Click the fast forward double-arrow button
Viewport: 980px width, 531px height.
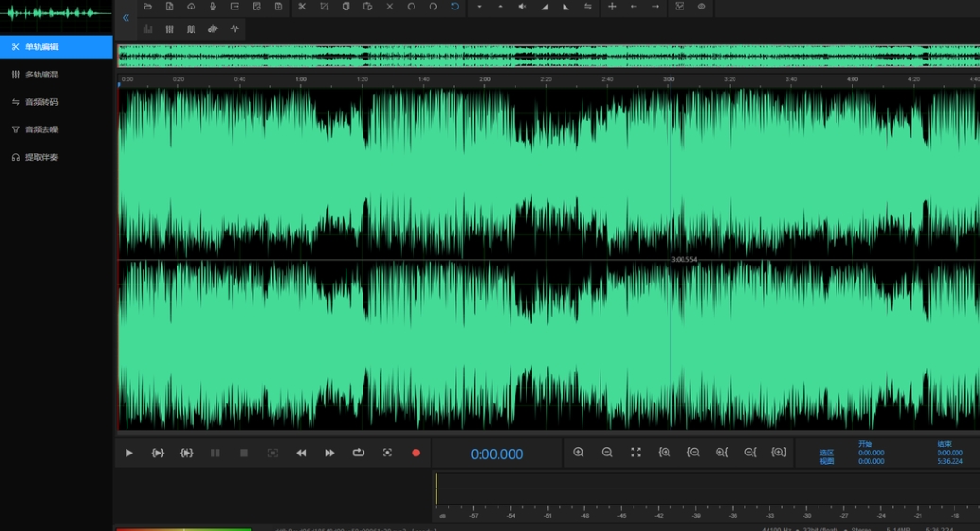point(329,453)
